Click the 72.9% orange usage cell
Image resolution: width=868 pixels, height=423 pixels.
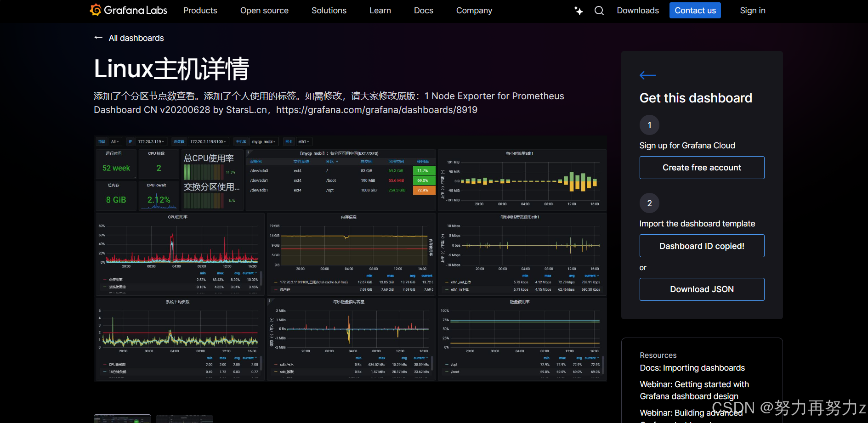[424, 190]
